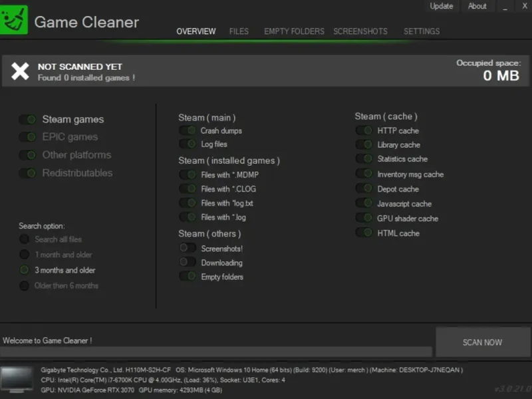Toggle Files with *.CLOG option
The image size is (532, 399).
188,189
